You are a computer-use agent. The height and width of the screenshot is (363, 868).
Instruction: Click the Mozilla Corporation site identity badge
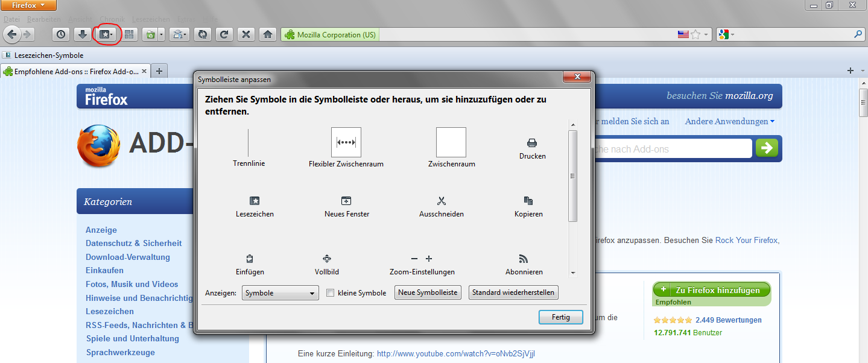click(x=330, y=35)
